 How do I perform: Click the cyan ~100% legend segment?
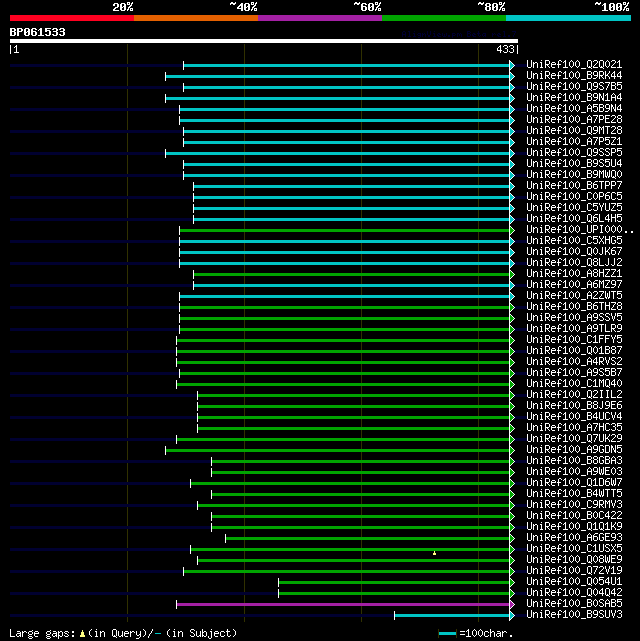click(x=568, y=18)
